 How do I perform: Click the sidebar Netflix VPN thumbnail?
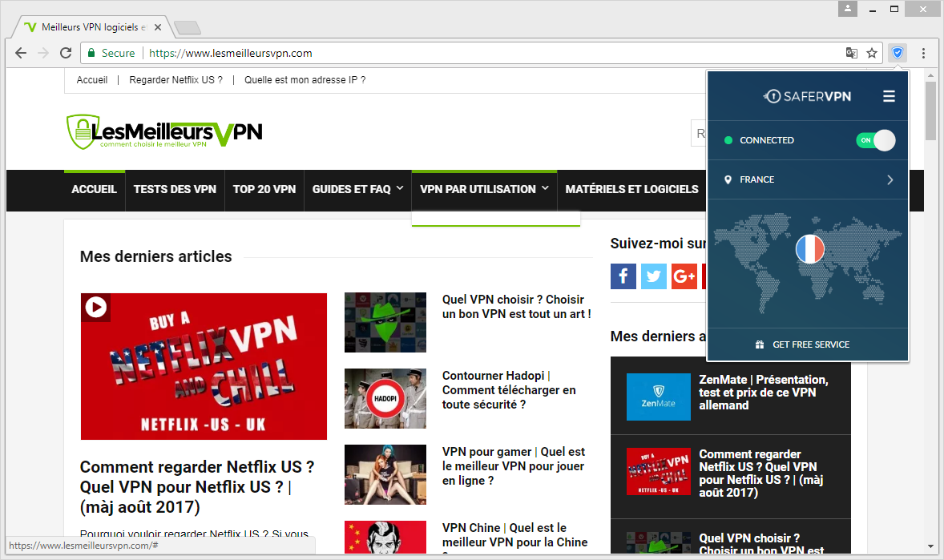point(659,472)
